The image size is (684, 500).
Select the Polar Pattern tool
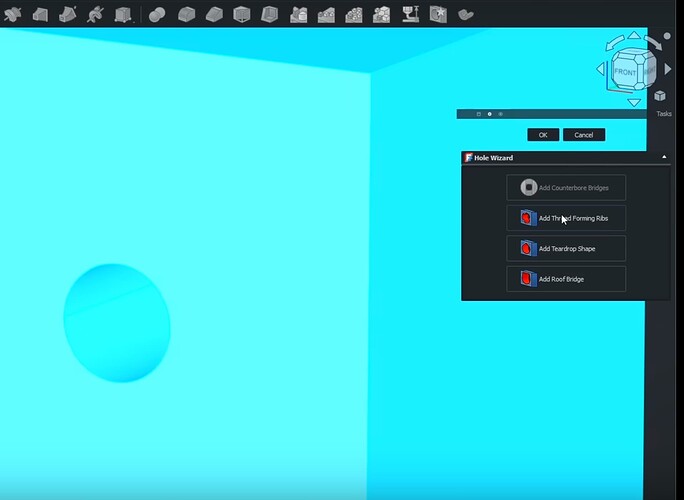(354, 15)
